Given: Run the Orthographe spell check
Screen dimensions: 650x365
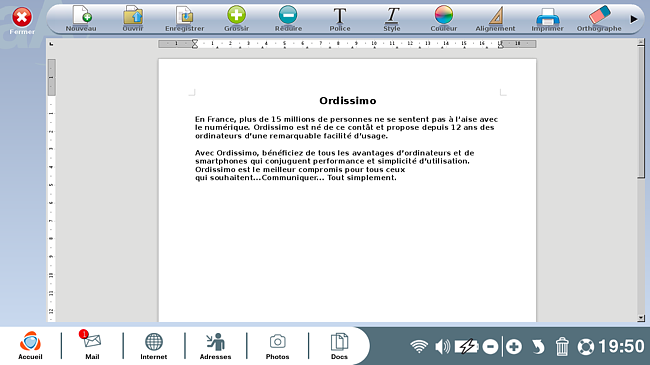Looking at the screenshot, I should pos(599,19).
